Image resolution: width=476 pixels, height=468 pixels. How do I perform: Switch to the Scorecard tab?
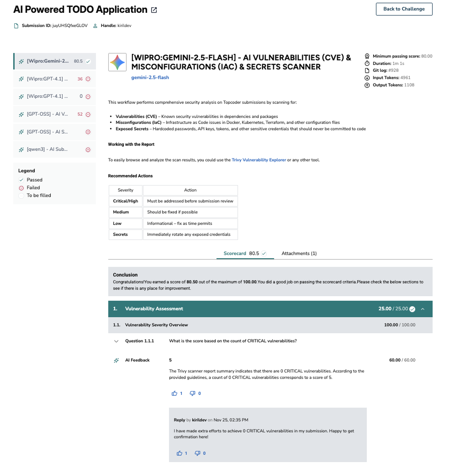pyautogui.click(x=245, y=254)
